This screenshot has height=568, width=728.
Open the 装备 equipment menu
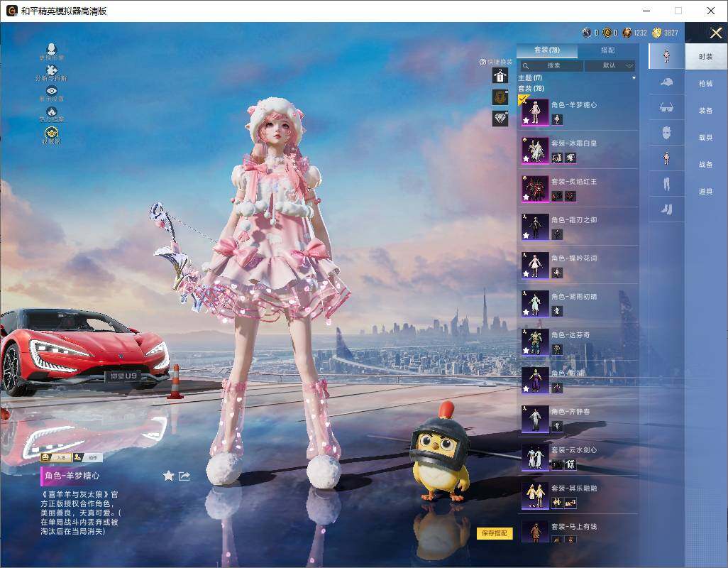[x=706, y=111]
